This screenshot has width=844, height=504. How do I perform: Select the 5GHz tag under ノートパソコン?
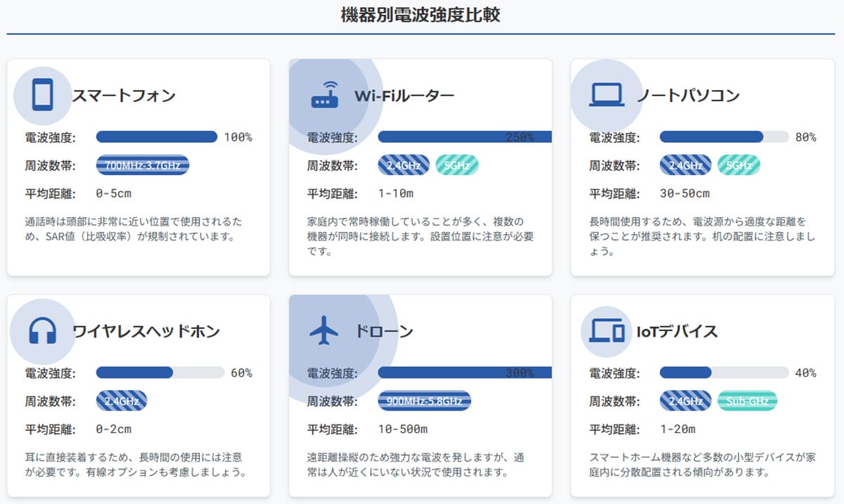(739, 165)
